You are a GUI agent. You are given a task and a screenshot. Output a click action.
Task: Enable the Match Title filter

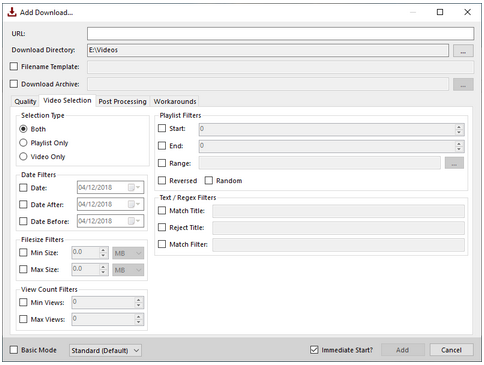coord(162,210)
